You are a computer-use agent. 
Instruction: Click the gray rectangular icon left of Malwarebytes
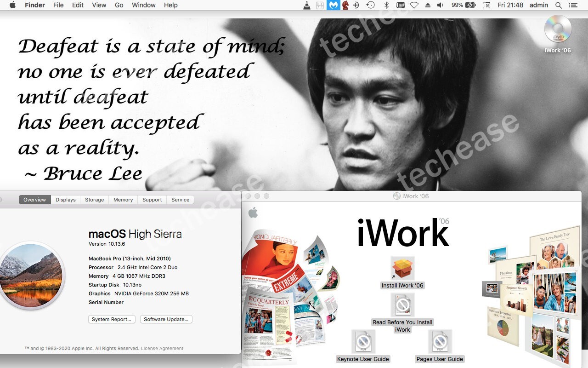321,5
